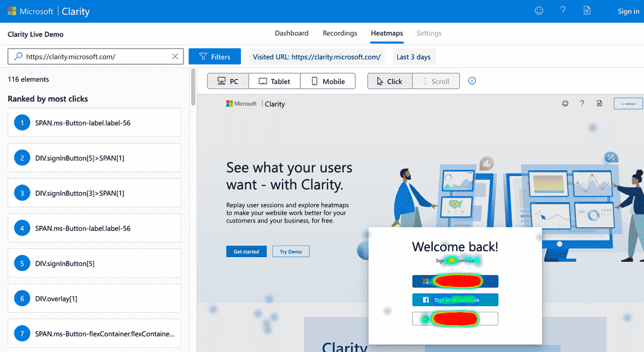The image size is (644, 352).
Task: Switch heatmap device to Tablet
Action: coord(274,81)
